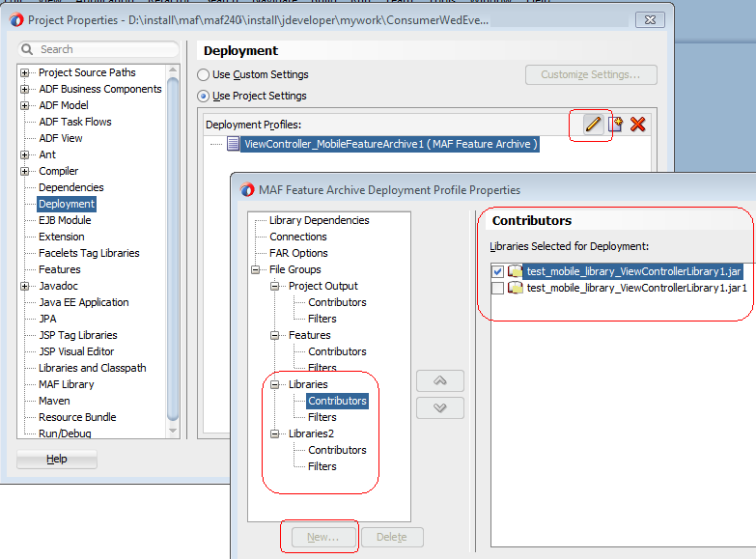Select Library Dependencies in profile tree
Image resolution: width=756 pixels, height=559 pixels.
point(320,220)
